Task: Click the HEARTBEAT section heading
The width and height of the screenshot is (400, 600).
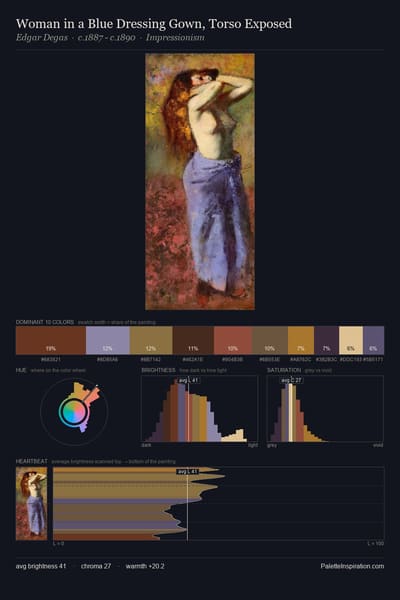Action: [31, 461]
